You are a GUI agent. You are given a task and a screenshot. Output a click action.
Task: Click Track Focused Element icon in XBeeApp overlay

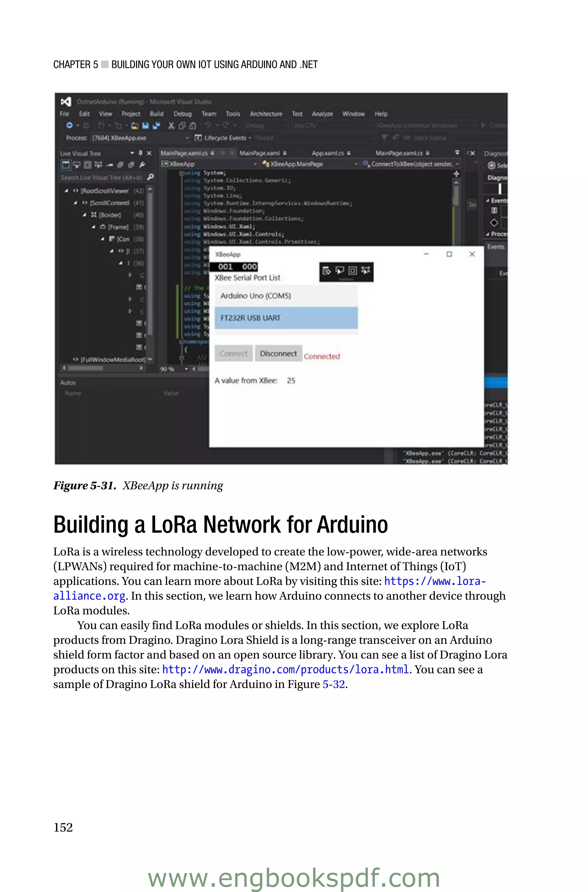pos(365,270)
